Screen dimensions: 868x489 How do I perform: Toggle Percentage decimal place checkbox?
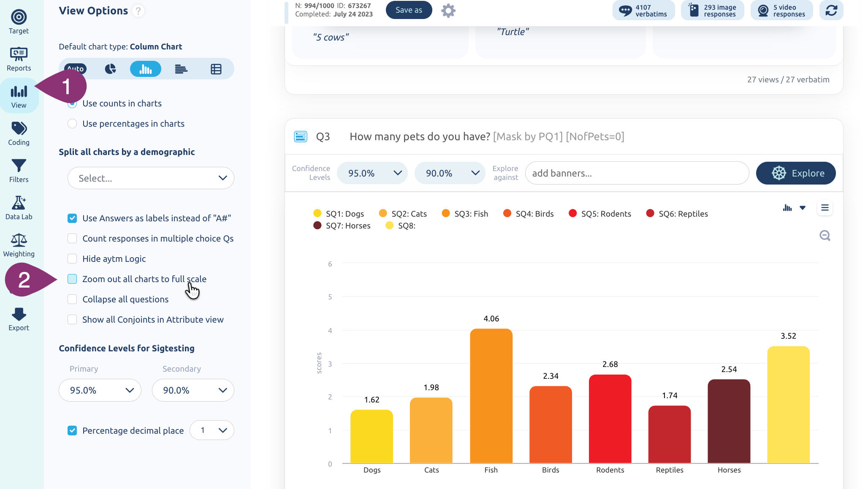pos(72,431)
